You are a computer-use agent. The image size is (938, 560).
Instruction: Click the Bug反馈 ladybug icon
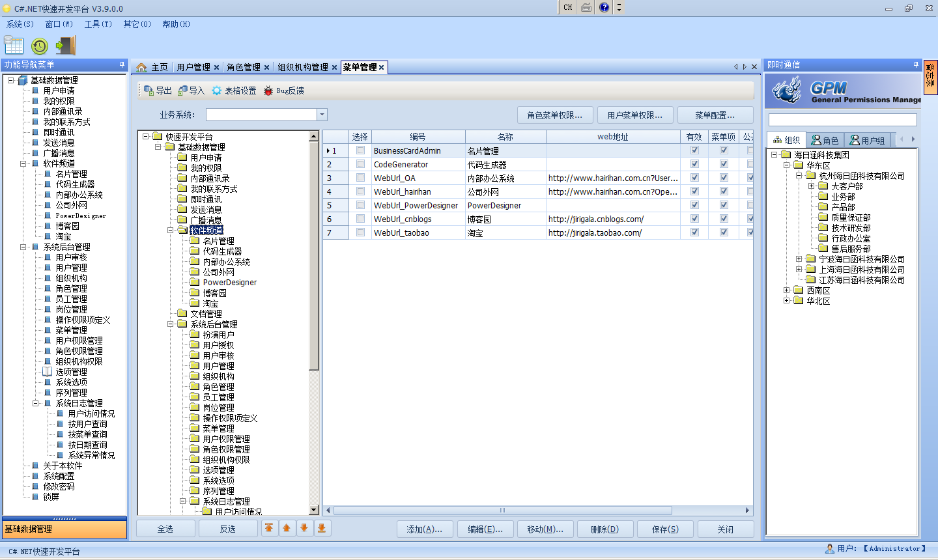tap(268, 91)
